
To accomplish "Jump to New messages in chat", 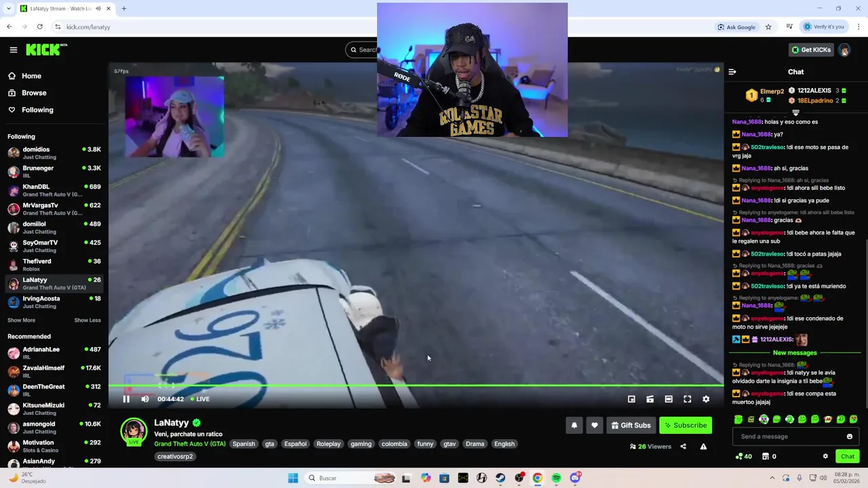I will (x=795, y=352).
